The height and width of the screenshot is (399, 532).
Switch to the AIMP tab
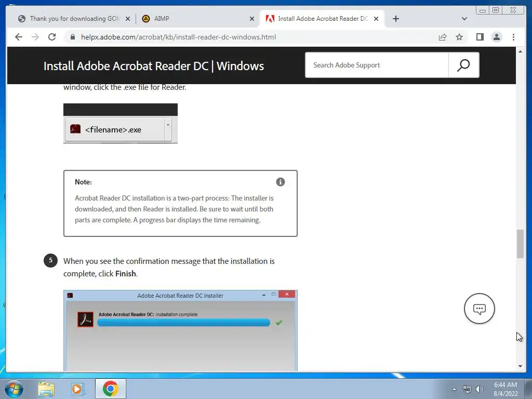pyautogui.click(x=197, y=19)
